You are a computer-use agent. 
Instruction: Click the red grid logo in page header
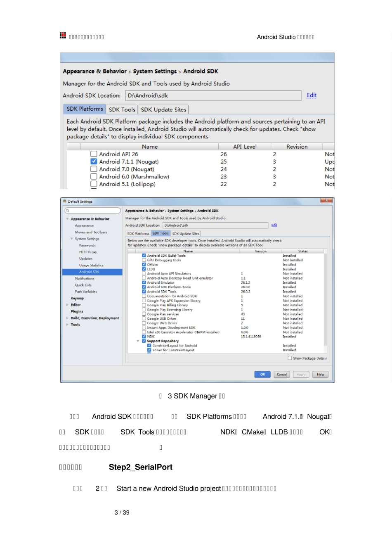[63, 36]
